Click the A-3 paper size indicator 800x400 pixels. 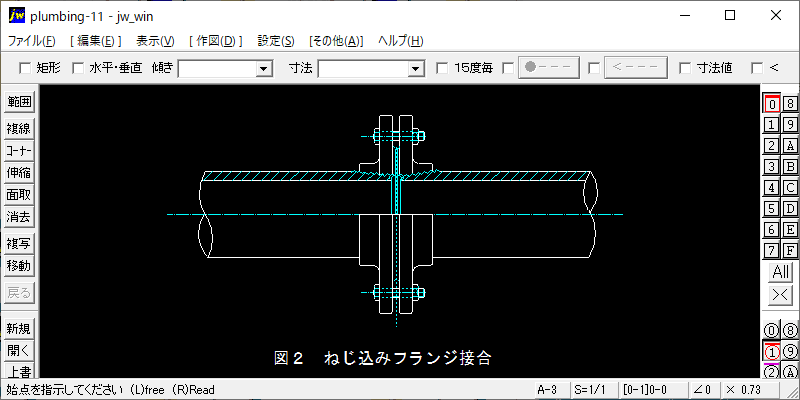pos(547,390)
